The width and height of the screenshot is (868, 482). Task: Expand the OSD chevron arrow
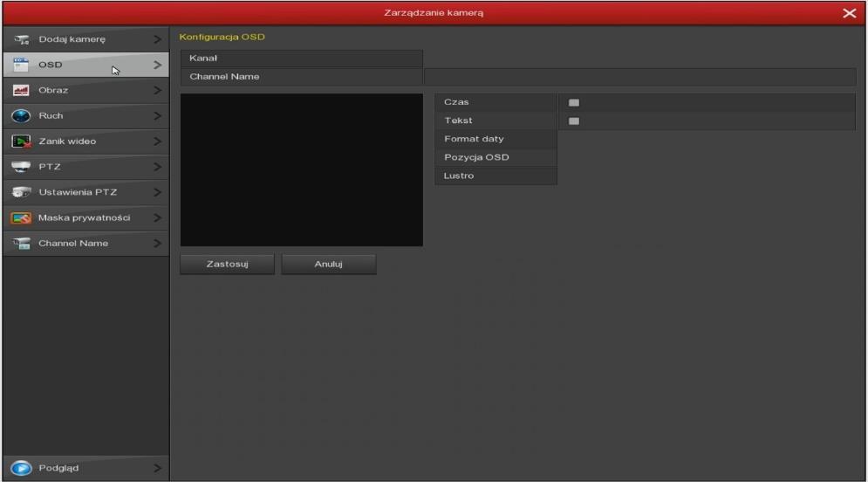point(157,65)
